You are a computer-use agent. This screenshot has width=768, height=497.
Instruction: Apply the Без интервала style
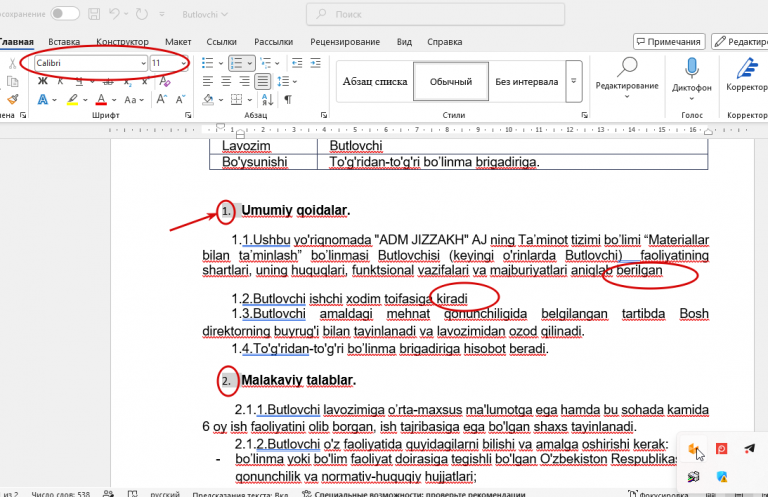[527, 82]
